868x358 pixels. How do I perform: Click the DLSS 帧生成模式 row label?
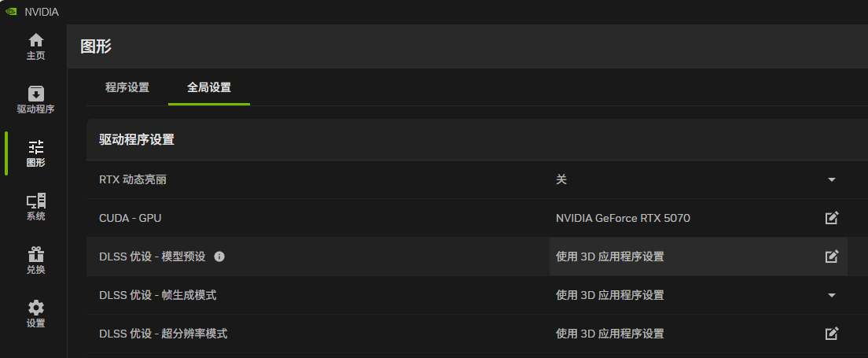[x=157, y=295]
